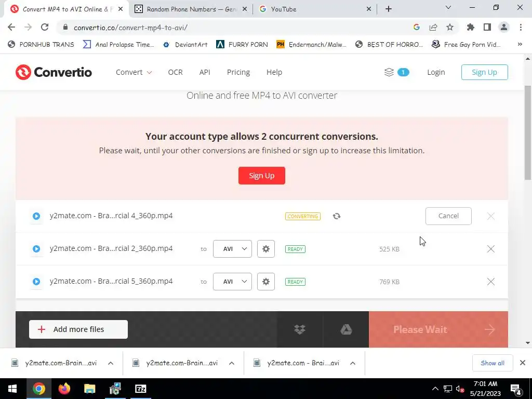532x399 pixels.
Task: Open the OCR page
Action: click(x=176, y=72)
